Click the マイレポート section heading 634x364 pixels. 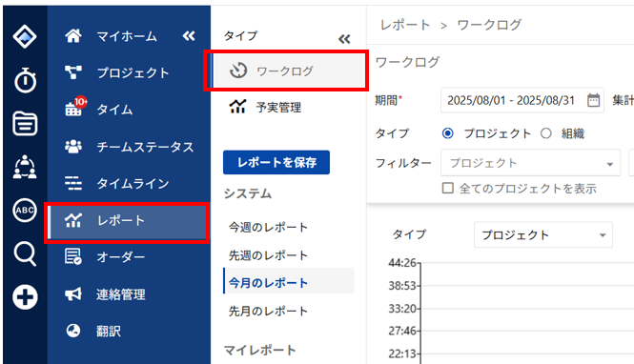click(x=259, y=350)
